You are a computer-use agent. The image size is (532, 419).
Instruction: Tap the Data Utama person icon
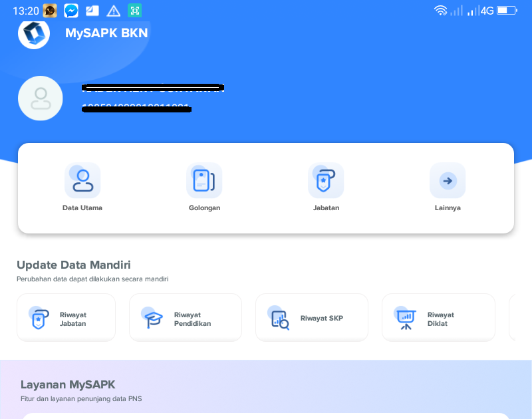[x=82, y=180]
